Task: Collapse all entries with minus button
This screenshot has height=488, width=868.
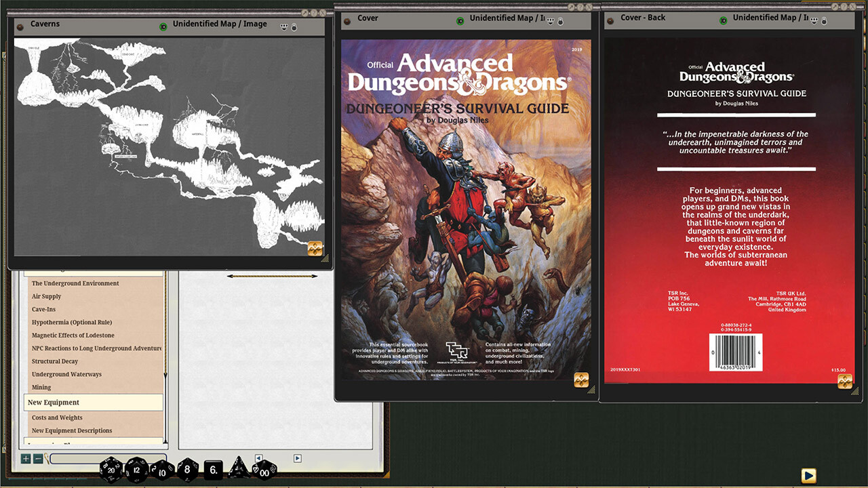Action: point(38,459)
